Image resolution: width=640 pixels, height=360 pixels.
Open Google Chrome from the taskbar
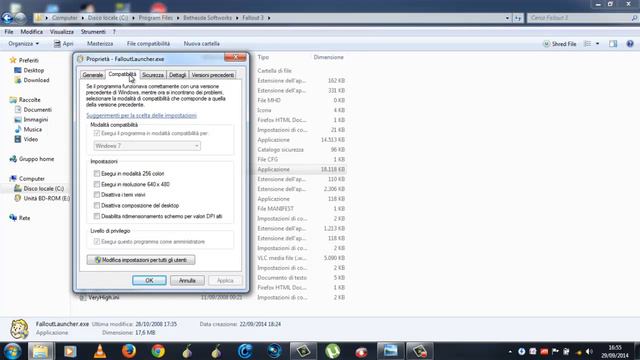click(x=158, y=351)
